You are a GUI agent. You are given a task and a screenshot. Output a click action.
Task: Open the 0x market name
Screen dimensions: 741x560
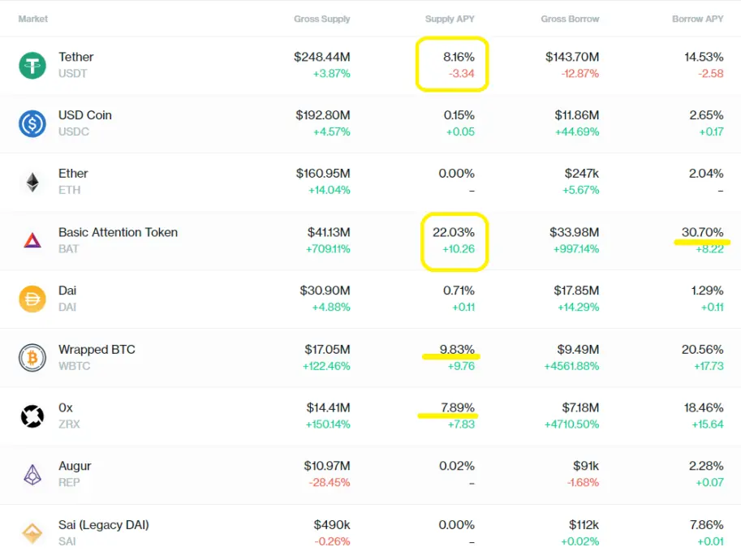(66, 408)
